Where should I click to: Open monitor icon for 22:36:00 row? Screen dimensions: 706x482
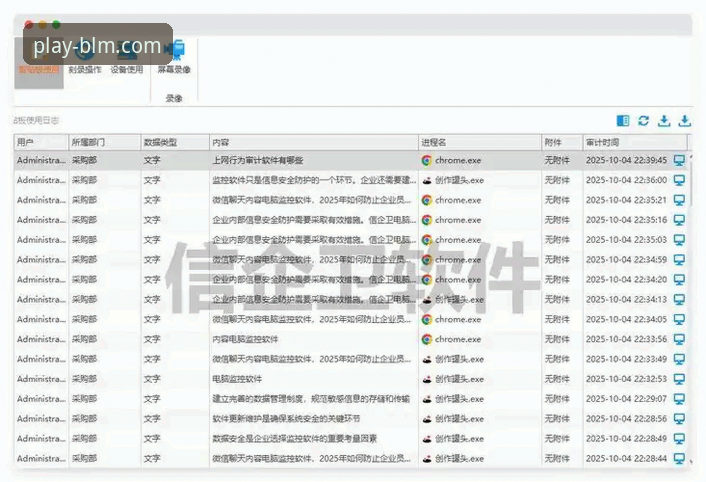[679, 180]
